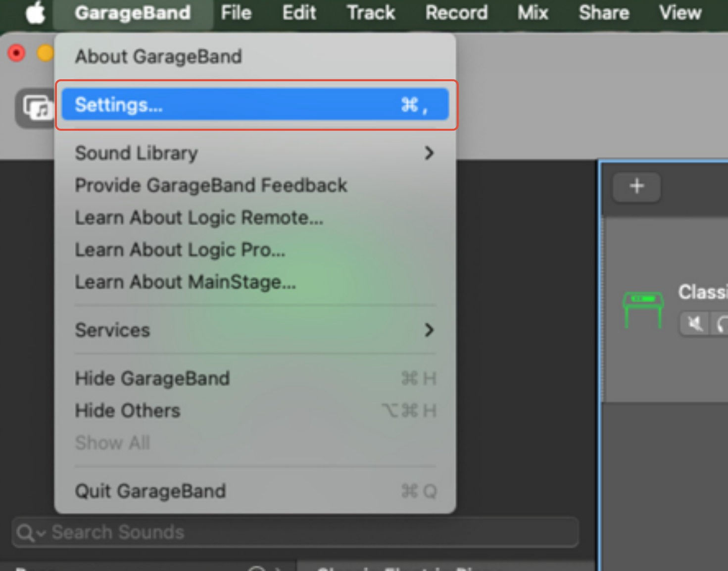
Task: Open the Edit menu
Action: 299,13
